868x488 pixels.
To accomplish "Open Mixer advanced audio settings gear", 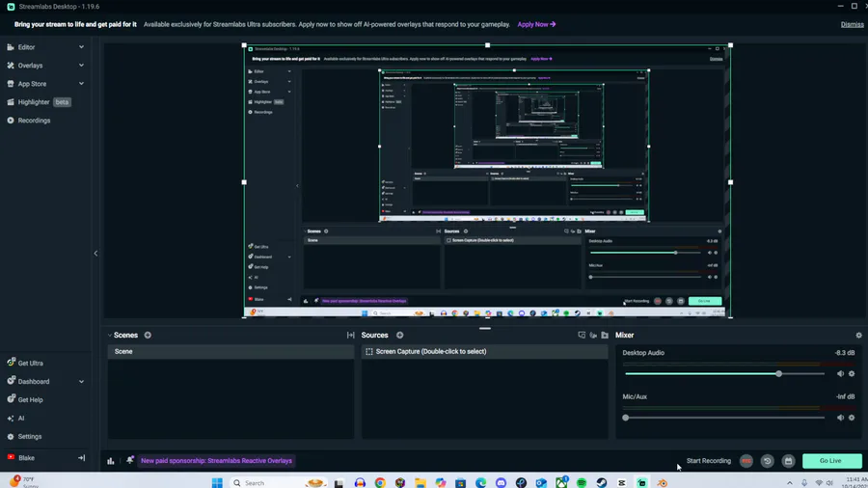I will pos(858,336).
